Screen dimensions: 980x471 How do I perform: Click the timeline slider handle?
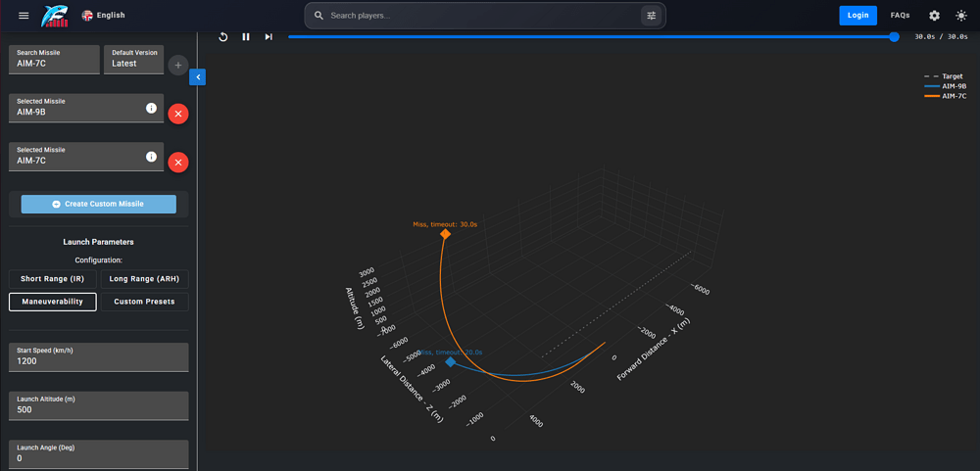click(x=895, y=37)
